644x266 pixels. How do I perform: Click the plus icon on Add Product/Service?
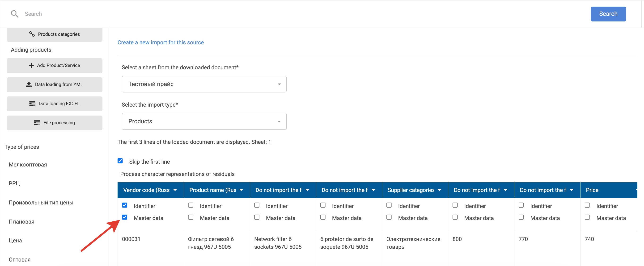pos(31,65)
